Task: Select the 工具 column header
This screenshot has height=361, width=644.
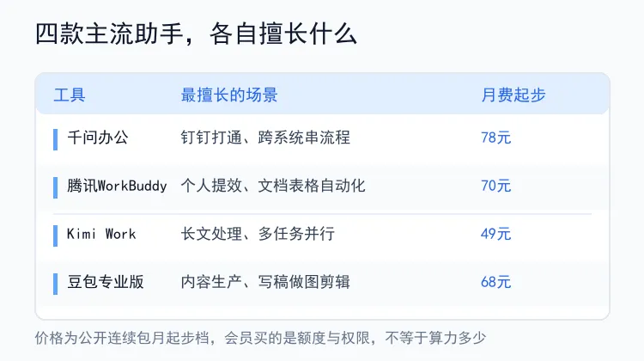Action: (x=70, y=95)
